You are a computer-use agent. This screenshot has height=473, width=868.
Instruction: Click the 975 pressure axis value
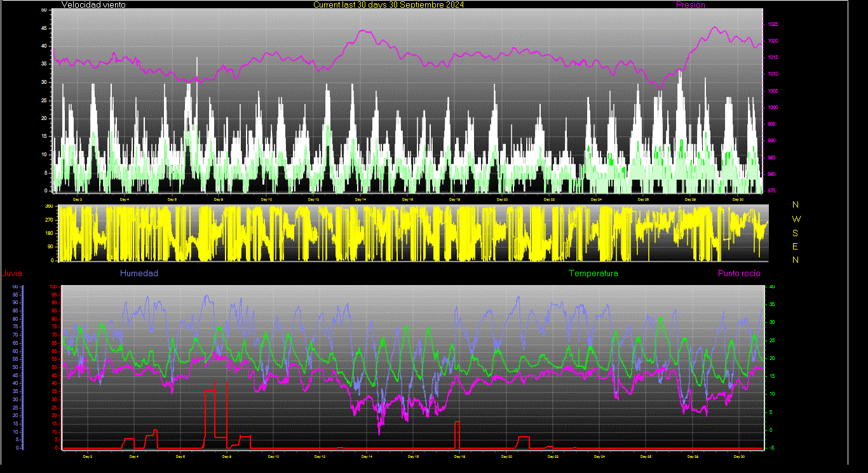pyautogui.click(x=771, y=190)
